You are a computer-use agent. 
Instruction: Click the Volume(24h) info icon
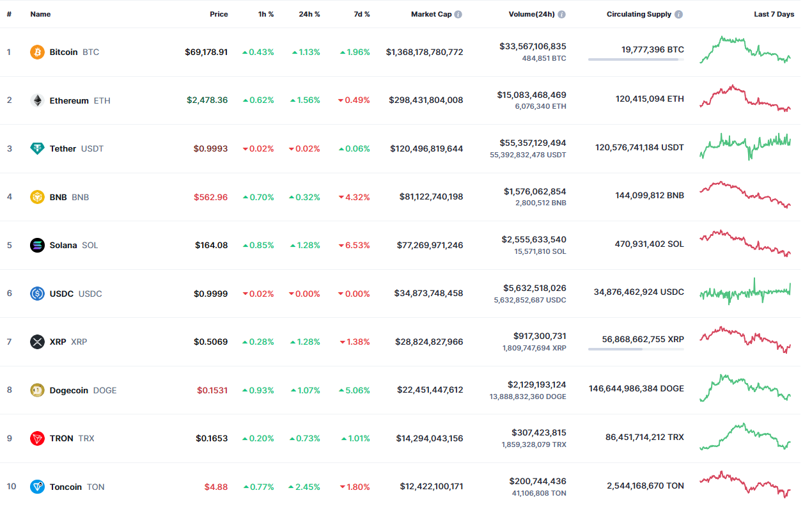(x=561, y=14)
